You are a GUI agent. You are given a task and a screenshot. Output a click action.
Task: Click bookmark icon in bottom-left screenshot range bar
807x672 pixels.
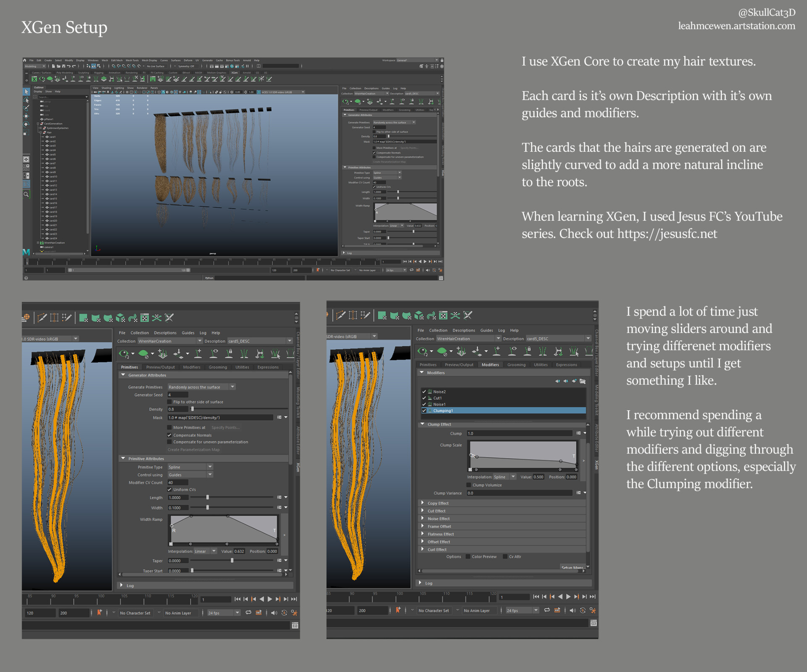pyautogui.click(x=99, y=613)
